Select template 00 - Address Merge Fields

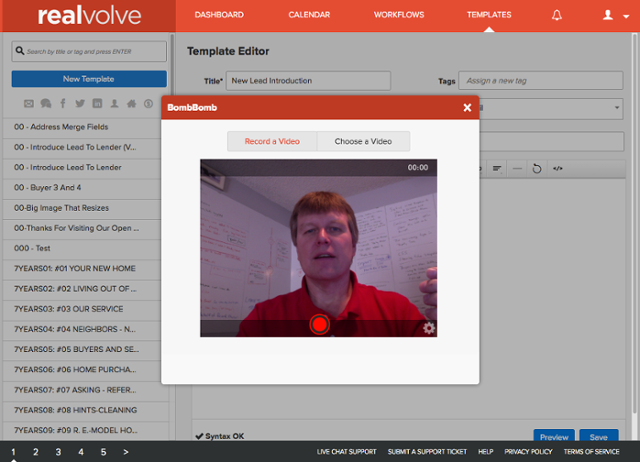(86, 127)
